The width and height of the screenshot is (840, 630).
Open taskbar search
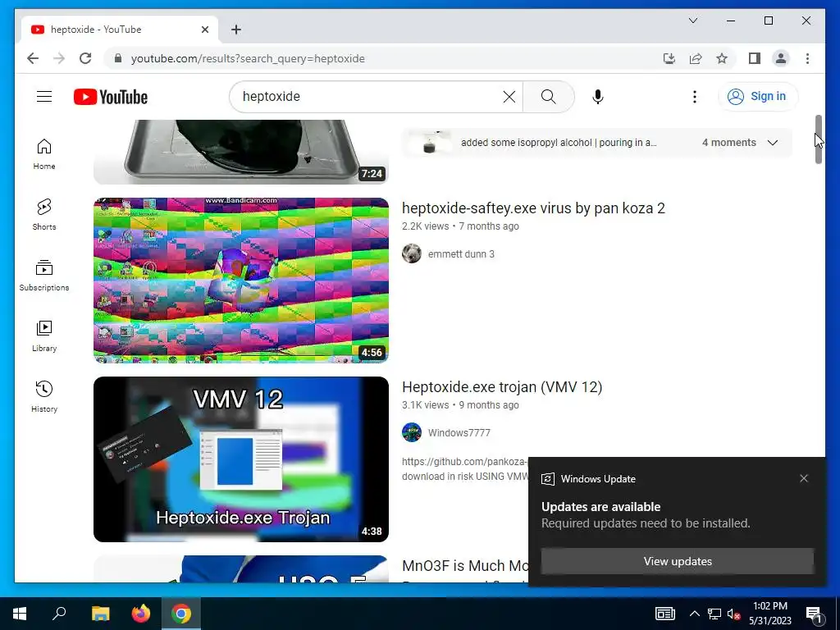pyautogui.click(x=59, y=614)
